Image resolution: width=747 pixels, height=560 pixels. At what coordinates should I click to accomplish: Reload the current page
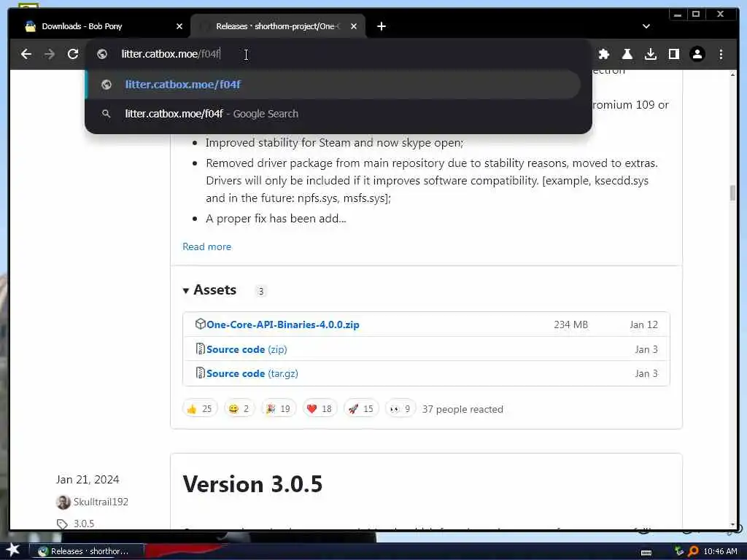[x=73, y=54]
